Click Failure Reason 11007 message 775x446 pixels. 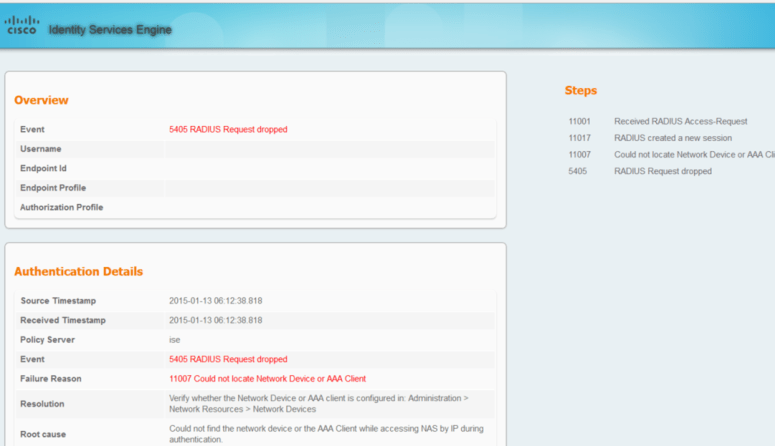(267, 379)
